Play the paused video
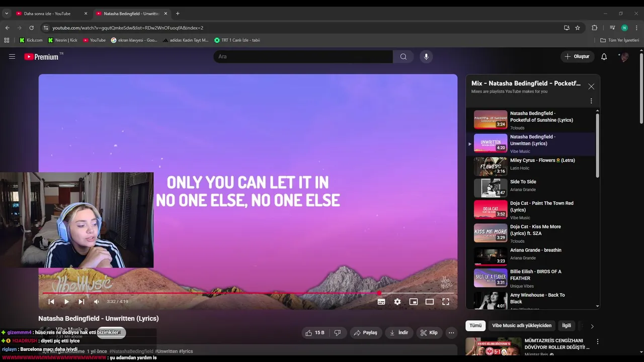 click(66, 302)
